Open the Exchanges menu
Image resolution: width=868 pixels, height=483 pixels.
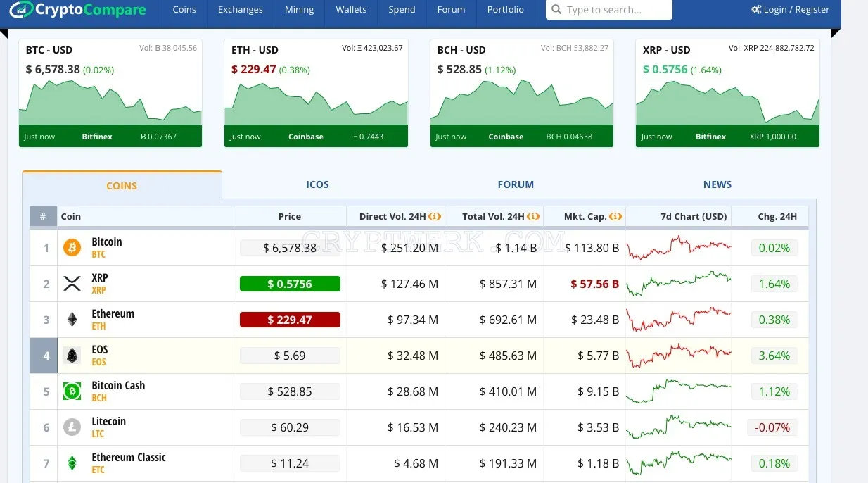click(241, 10)
